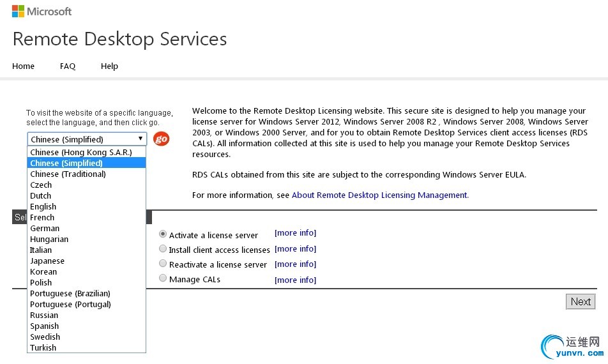608x364 pixels.
Task: Open more info for Activate license server
Action: 295,233
